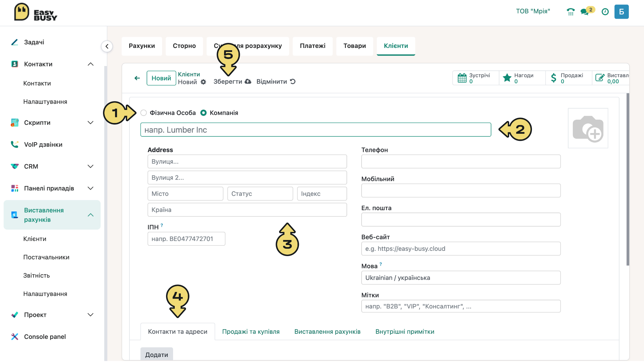This screenshot has height=362, width=644.
Task: Open the Продажі та купівля tab
Action: tap(251, 332)
